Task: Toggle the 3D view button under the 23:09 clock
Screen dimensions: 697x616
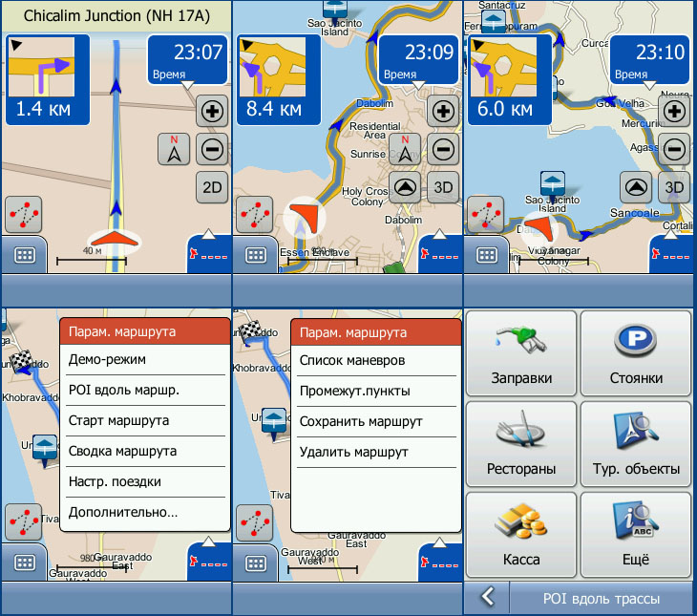Action: (x=443, y=187)
